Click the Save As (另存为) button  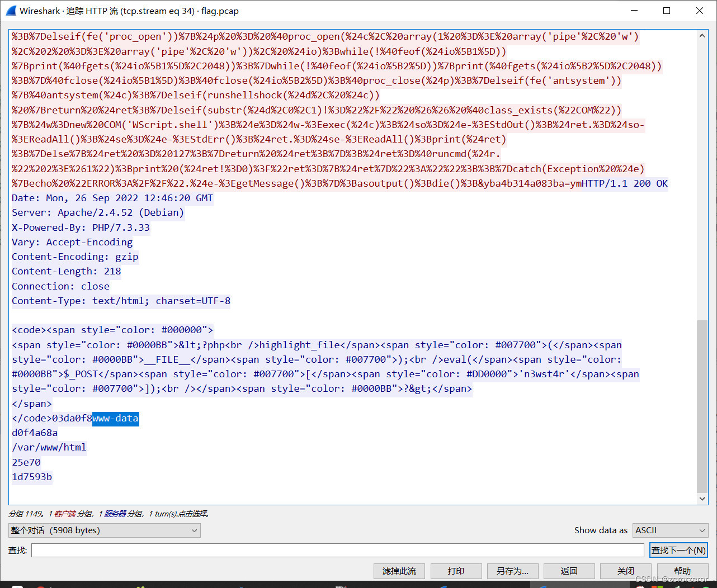pos(512,571)
